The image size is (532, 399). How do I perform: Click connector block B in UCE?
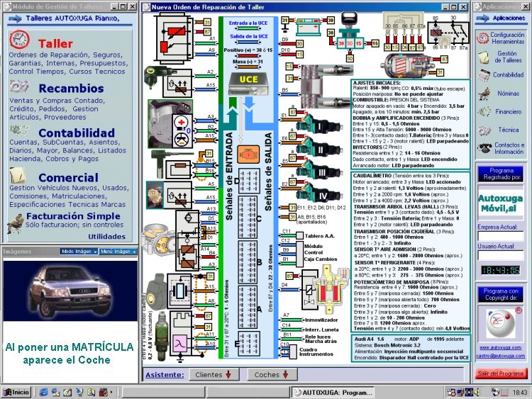click(248, 262)
